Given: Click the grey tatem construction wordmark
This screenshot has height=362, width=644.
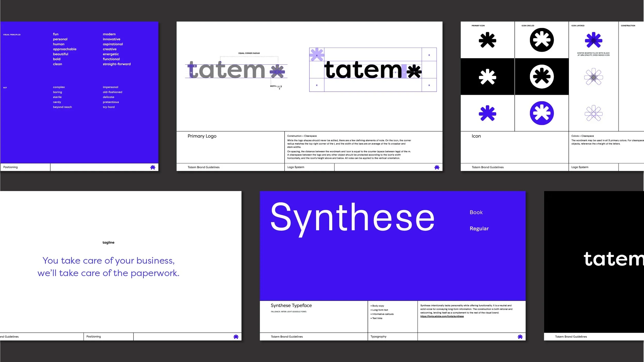Looking at the screenshot, I should [x=226, y=70].
